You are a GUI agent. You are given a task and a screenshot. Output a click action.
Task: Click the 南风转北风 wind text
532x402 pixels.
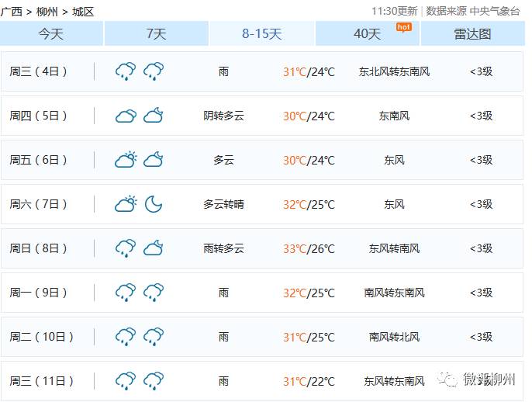click(394, 337)
